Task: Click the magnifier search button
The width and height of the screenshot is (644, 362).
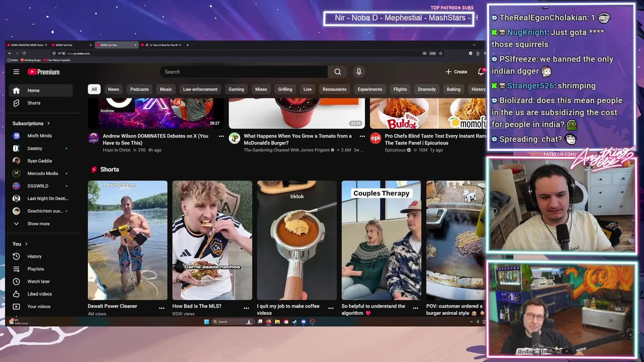Action: click(338, 72)
